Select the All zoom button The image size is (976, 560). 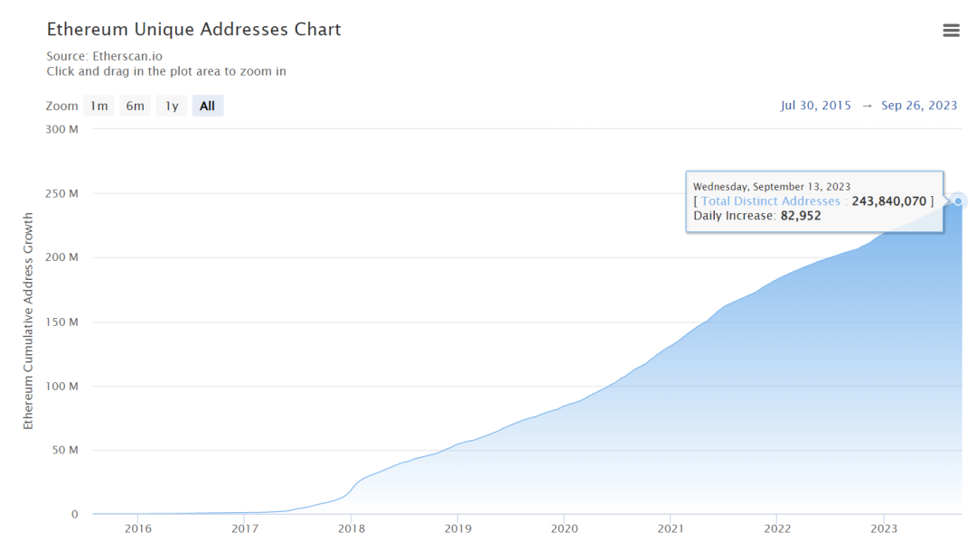[x=207, y=106]
